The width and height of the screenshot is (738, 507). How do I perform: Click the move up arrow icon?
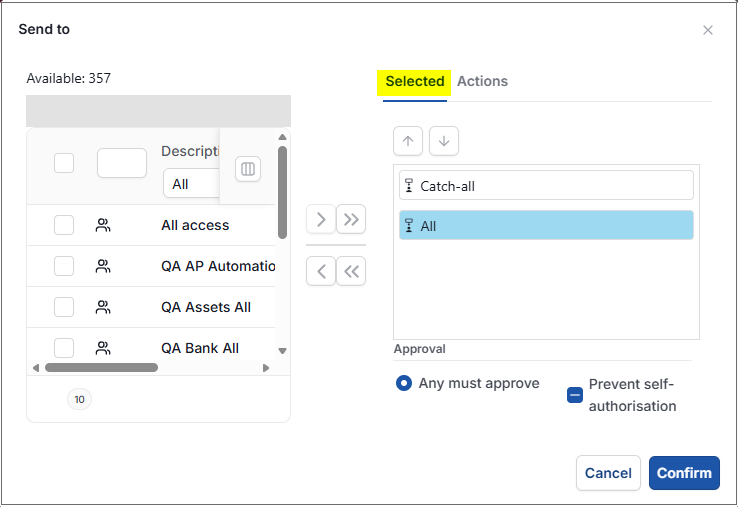click(x=408, y=141)
